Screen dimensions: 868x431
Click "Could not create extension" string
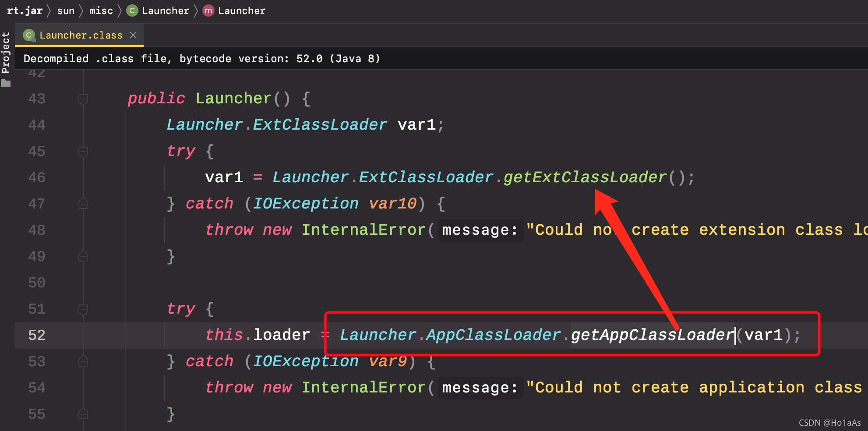click(697, 230)
